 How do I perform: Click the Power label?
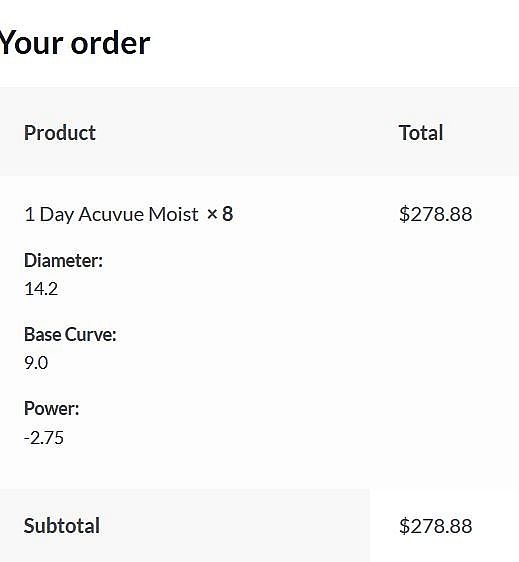(52, 408)
